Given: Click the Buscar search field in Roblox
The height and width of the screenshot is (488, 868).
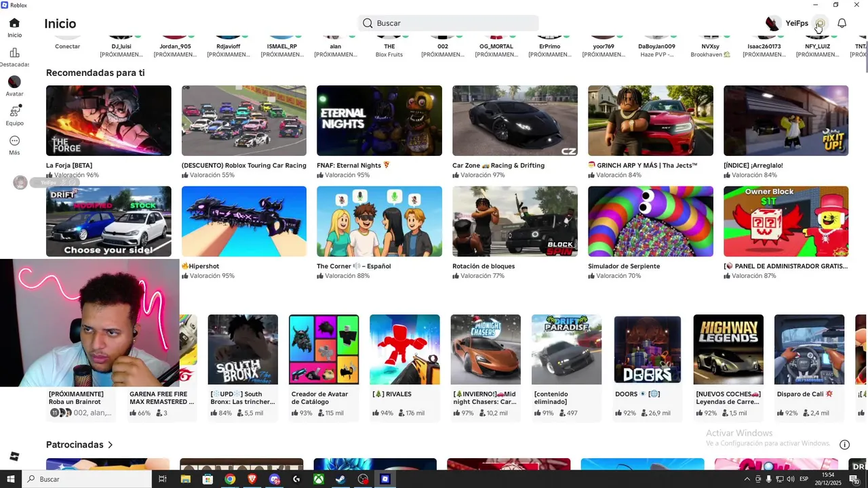Looking at the screenshot, I should 448,23.
